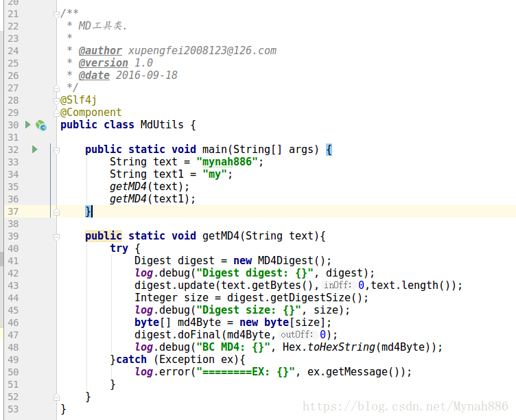Image resolution: width=516 pixels, height=420 pixels.
Task: Click the inOff parameter hint
Action: [338, 285]
